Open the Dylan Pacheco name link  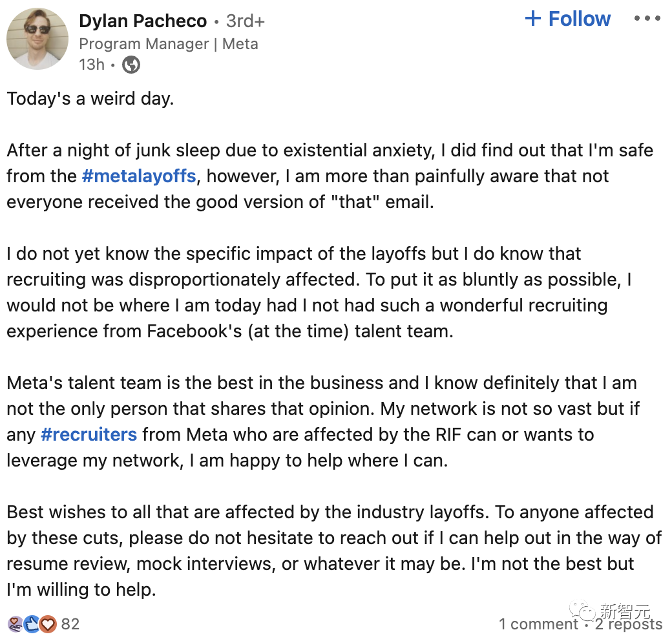coord(143,21)
